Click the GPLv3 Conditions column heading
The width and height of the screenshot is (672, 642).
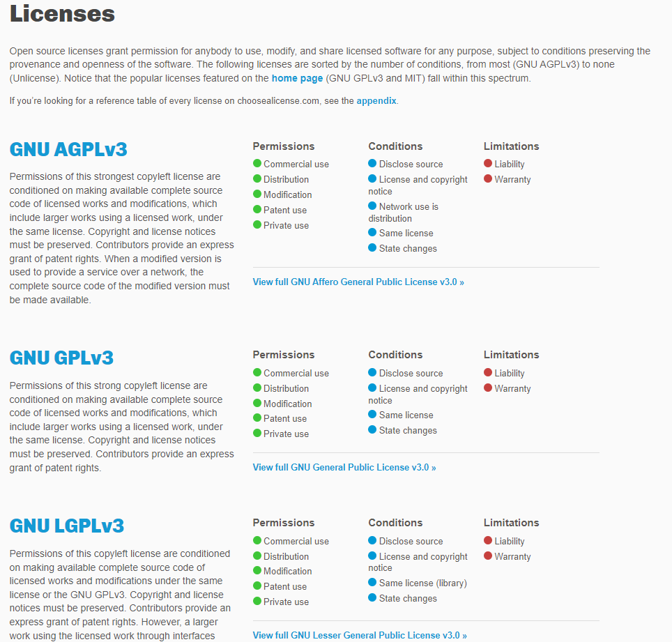[395, 355]
